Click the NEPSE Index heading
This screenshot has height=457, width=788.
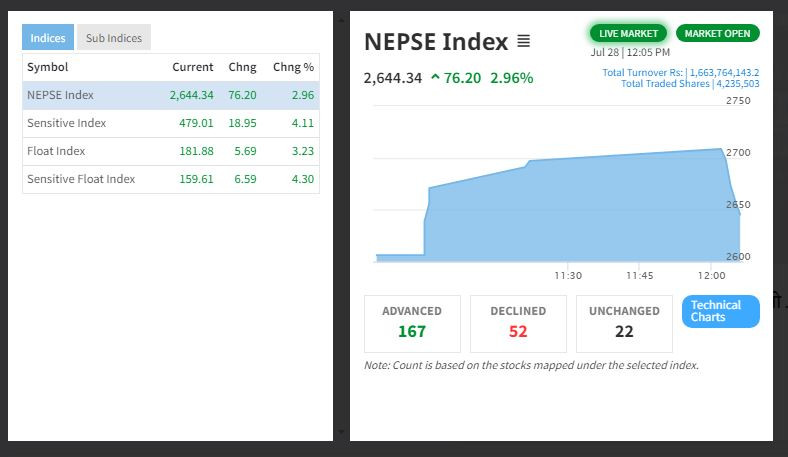point(436,41)
